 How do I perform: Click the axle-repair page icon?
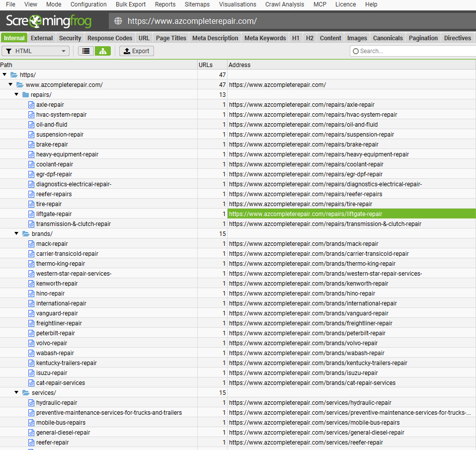[x=31, y=105]
